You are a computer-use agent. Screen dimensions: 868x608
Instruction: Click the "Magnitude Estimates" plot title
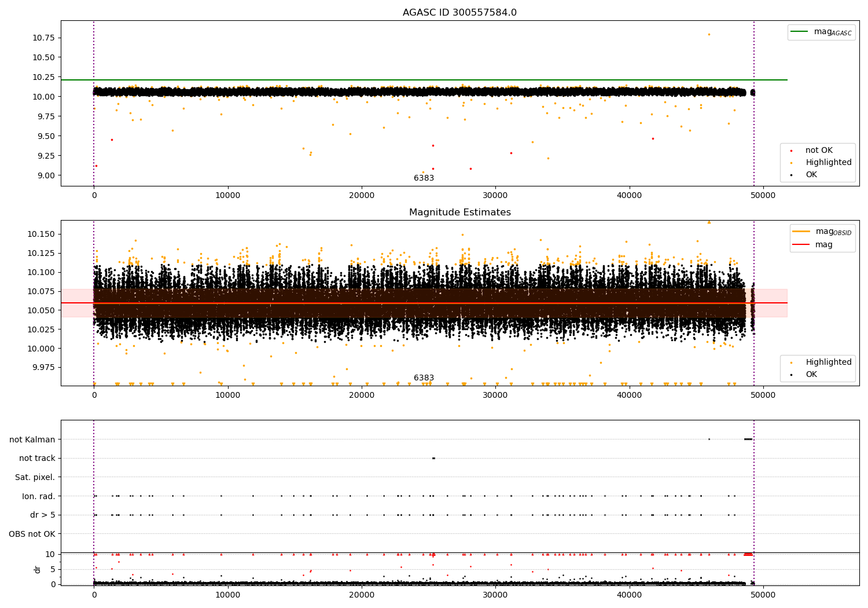tap(459, 213)
